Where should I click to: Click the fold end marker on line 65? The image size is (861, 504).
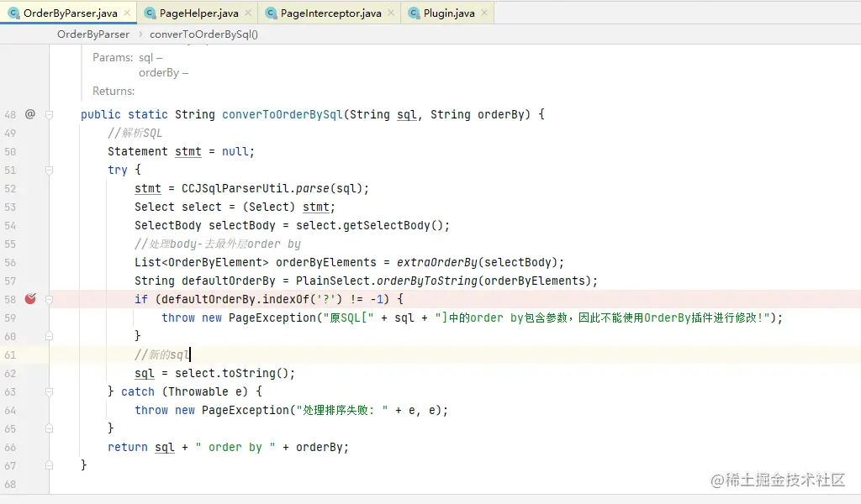(49, 428)
